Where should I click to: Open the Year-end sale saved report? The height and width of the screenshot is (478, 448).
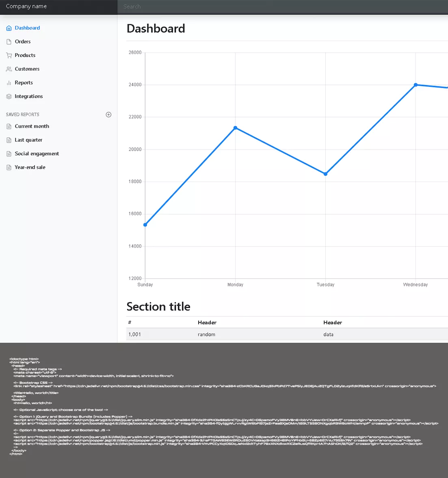click(x=30, y=167)
